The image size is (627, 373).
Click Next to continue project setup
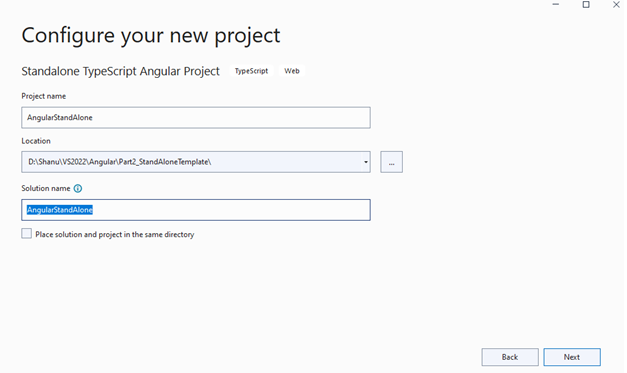(x=572, y=357)
